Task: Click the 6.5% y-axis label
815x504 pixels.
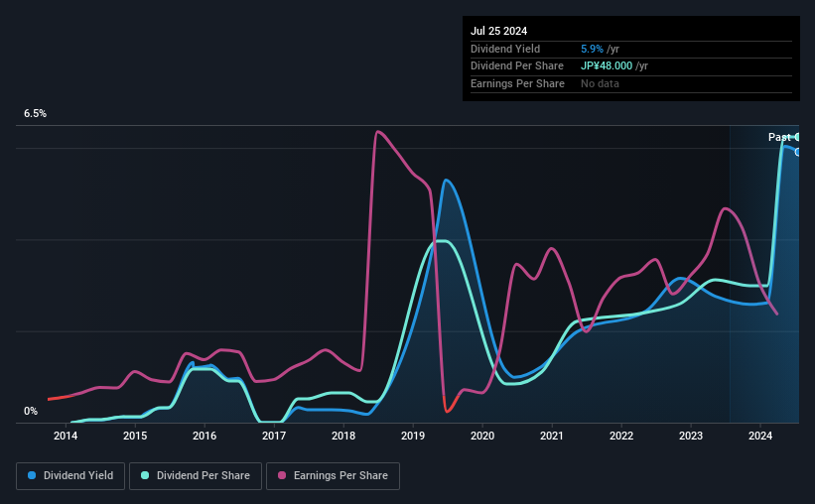Action: click(36, 113)
